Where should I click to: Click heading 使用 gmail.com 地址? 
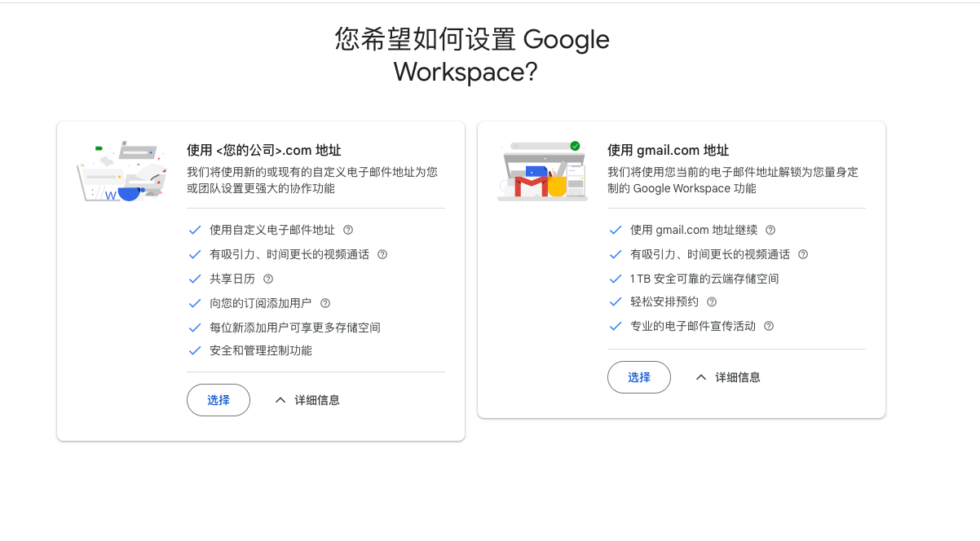[x=669, y=150]
